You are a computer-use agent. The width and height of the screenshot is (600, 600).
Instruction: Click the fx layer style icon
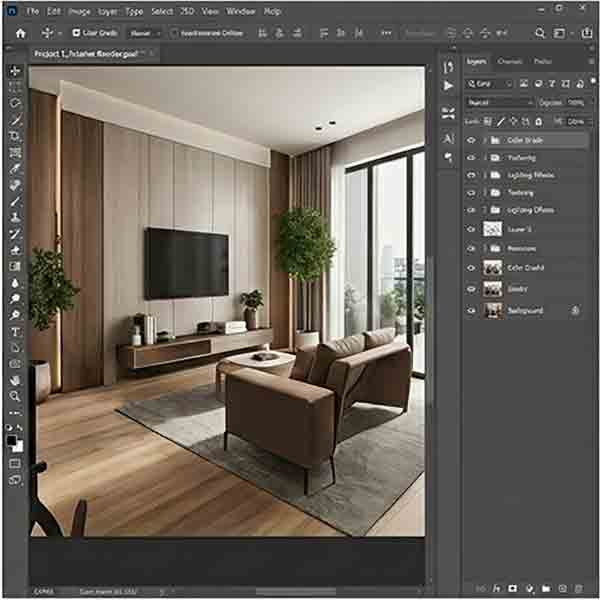(x=497, y=588)
